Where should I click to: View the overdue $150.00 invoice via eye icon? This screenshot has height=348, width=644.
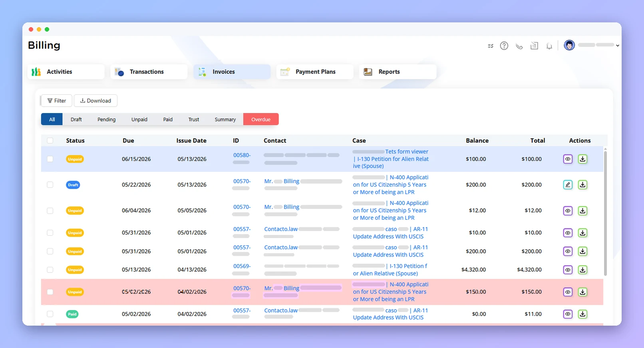click(x=568, y=292)
